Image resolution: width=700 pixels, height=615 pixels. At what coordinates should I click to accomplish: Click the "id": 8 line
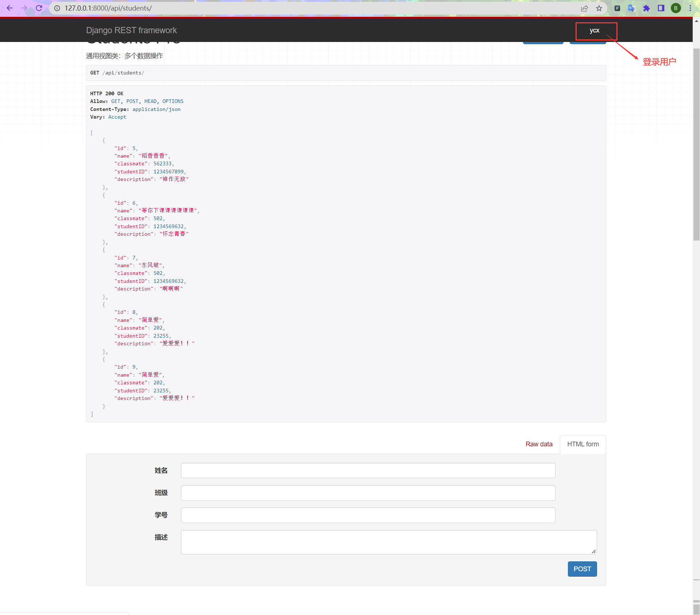coord(126,312)
